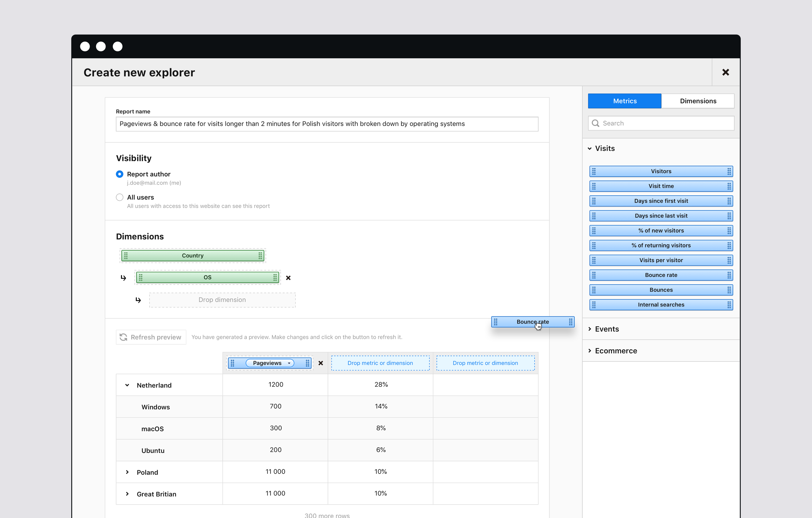The image size is (812, 518).
Task: Grab the right handle of % of new visitors chip
Action: (x=729, y=230)
